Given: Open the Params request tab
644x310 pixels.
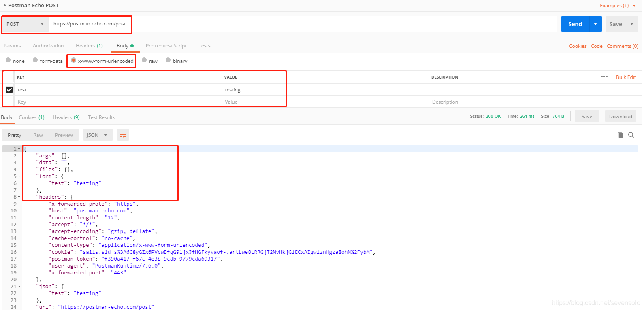Looking at the screenshot, I should click(12, 46).
